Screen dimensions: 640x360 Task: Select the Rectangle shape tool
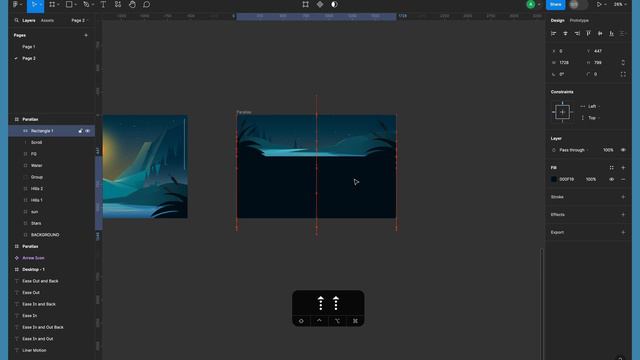point(69,4)
